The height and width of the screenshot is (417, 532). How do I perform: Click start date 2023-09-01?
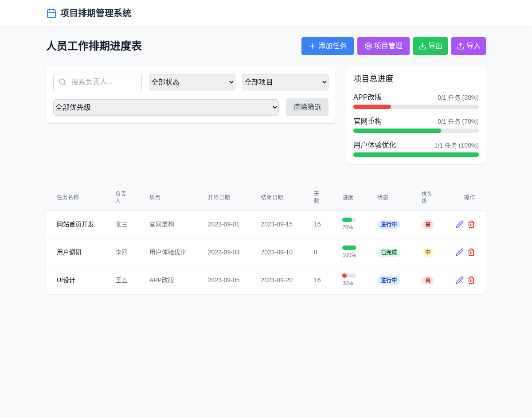coord(224,224)
